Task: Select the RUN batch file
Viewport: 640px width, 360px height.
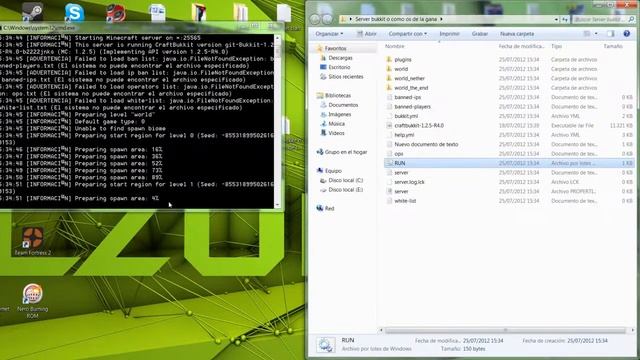Action: (509, 163)
